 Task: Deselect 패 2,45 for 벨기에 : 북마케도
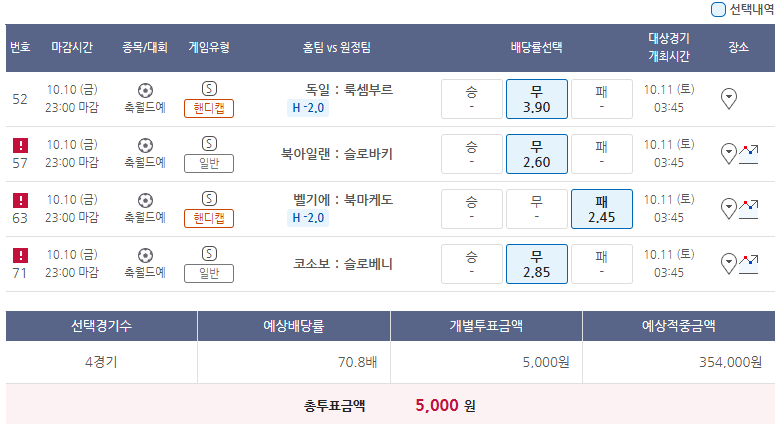[601, 209]
